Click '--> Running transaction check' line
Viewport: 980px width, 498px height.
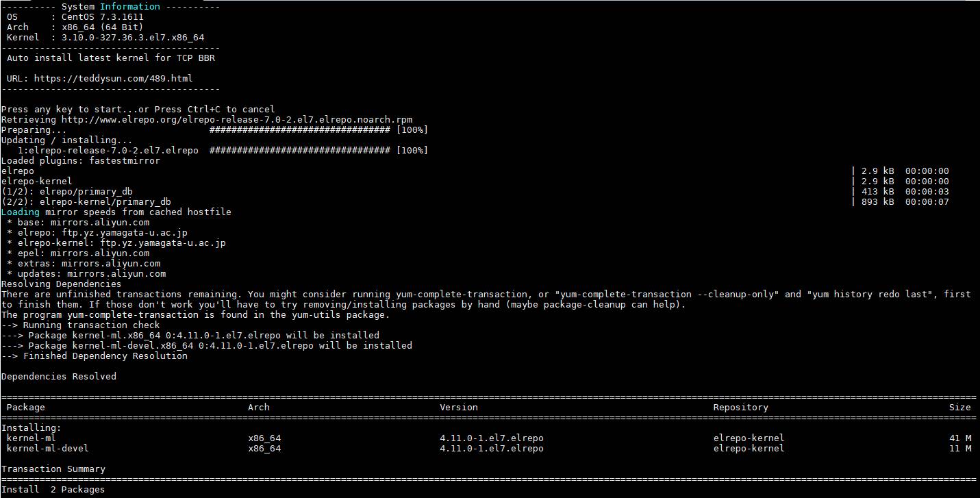(x=81, y=325)
